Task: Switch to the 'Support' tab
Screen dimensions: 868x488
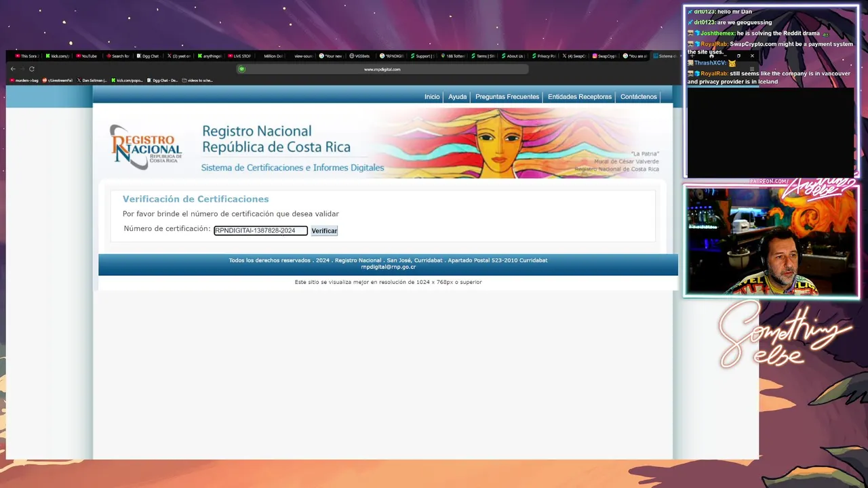Action: click(422, 56)
